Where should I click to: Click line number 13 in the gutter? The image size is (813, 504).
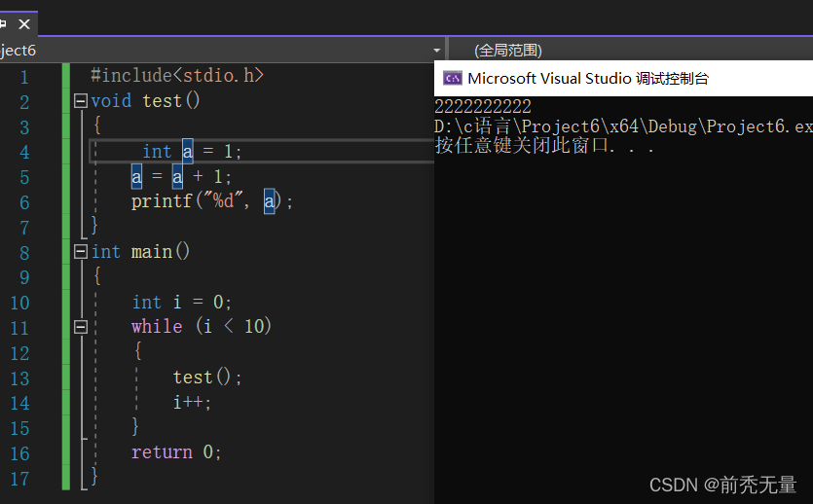click(x=19, y=378)
